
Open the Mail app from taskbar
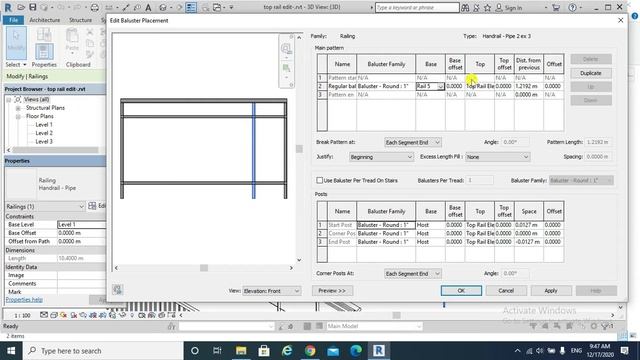pos(333,351)
